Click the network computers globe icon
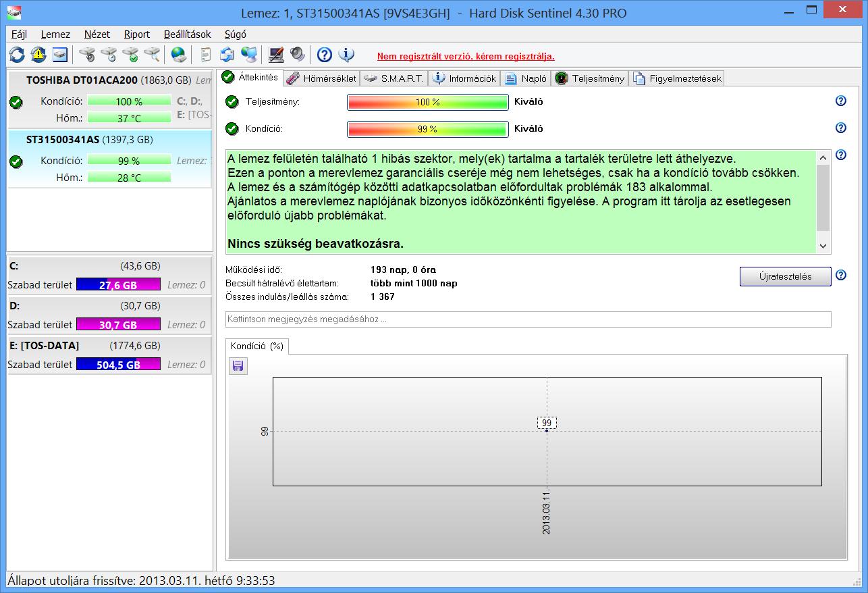This screenshot has width=868, height=593. point(249,55)
